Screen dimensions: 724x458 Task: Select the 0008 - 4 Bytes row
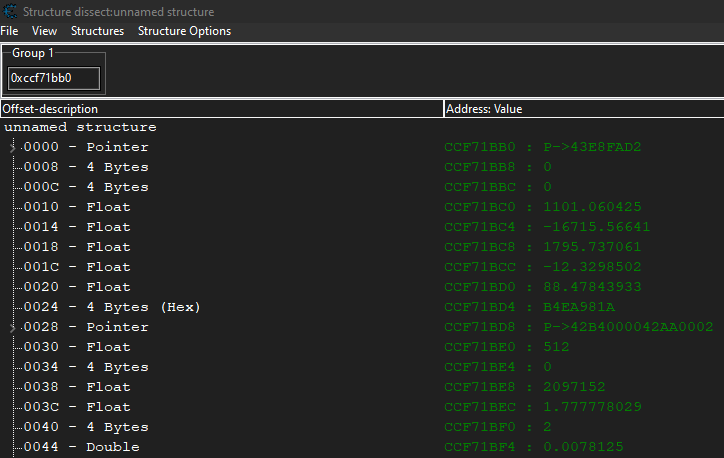tap(92, 168)
